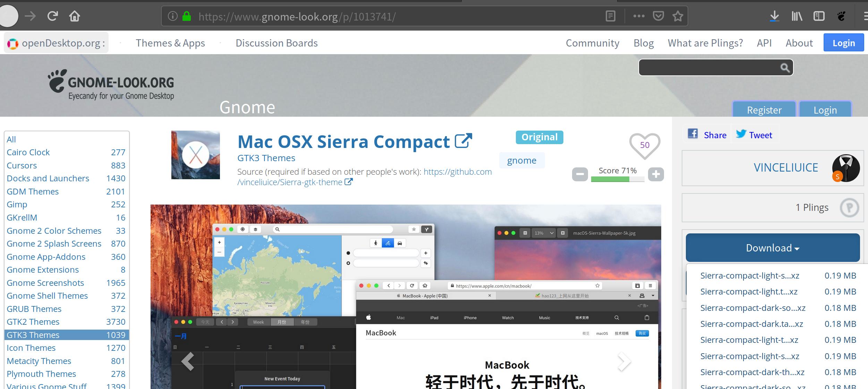This screenshot has height=389, width=868.
Task: Open What are Plings? page
Action: coord(705,43)
